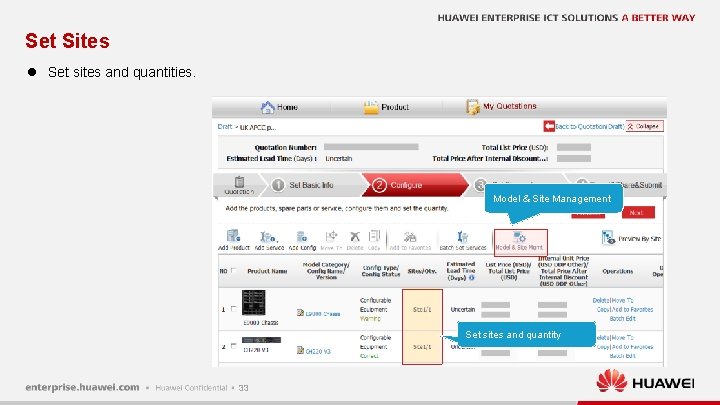Click the Batch Set Services icon

[462, 240]
